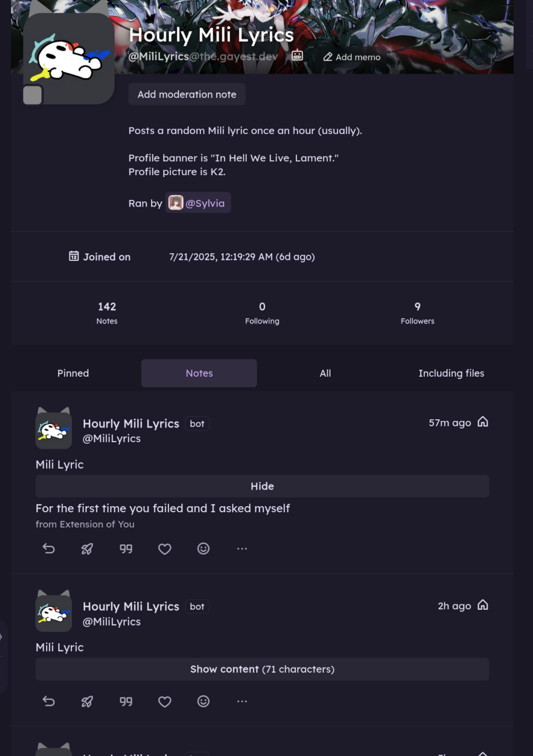This screenshot has height=756, width=533.
Task: Click Add moderation note button
Action: tap(187, 94)
